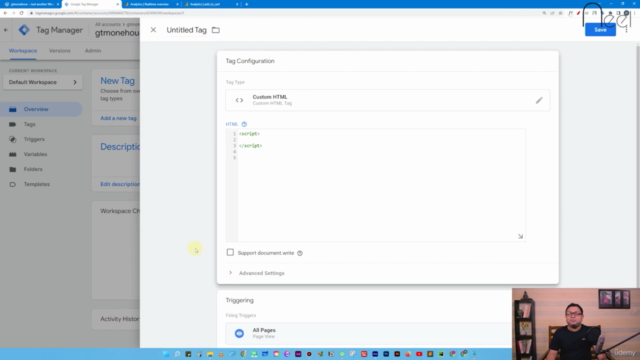
Task: Enable Support document.write checkbox
Action: click(230, 252)
